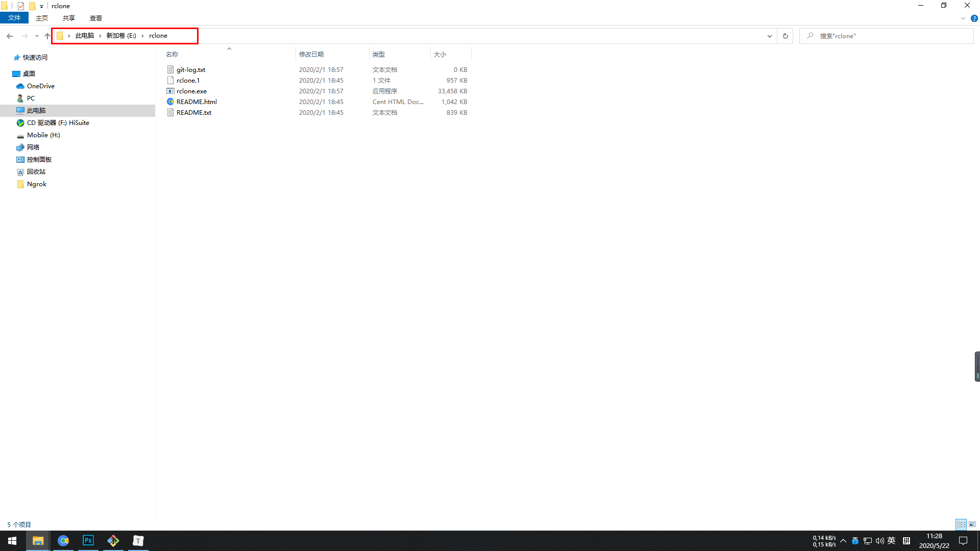Open 网络 in the navigation pane
The width and height of the screenshot is (980, 551).
(33, 147)
